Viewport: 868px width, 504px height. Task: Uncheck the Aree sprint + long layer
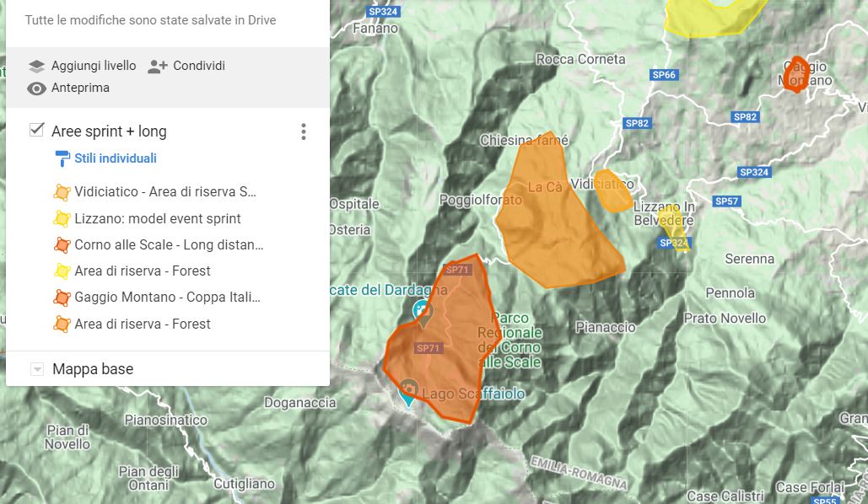point(36,130)
